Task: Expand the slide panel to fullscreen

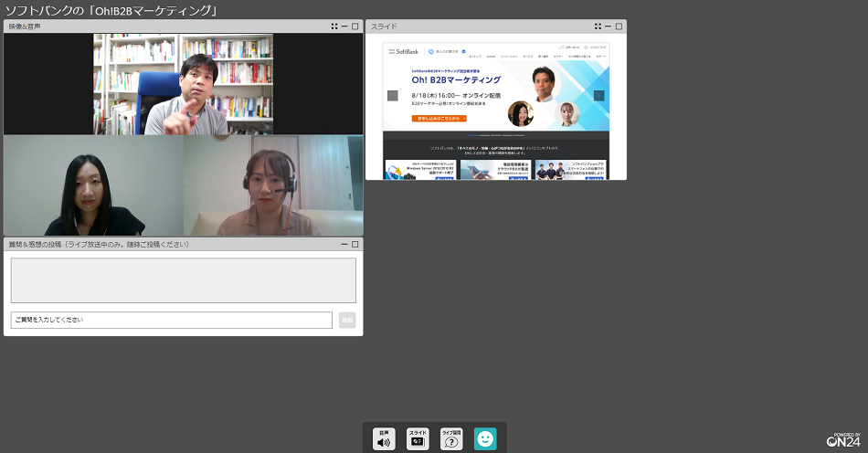Action: pos(598,26)
